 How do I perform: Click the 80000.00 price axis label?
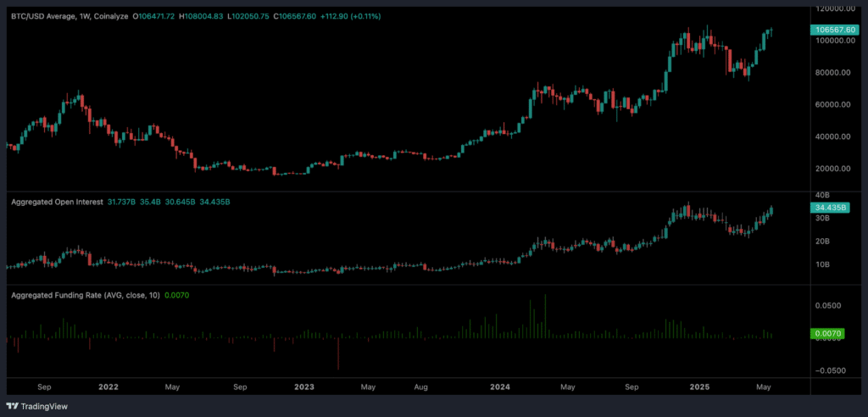click(x=835, y=73)
